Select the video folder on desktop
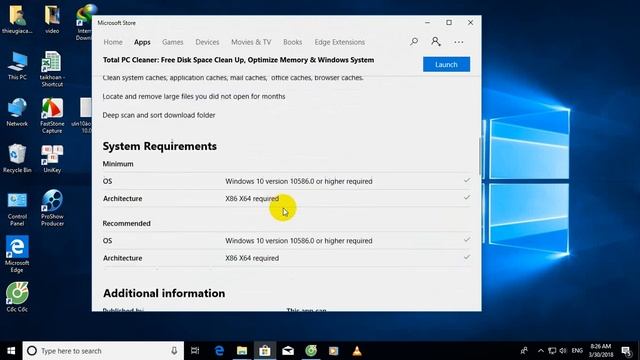The image size is (640, 360). tap(52, 19)
